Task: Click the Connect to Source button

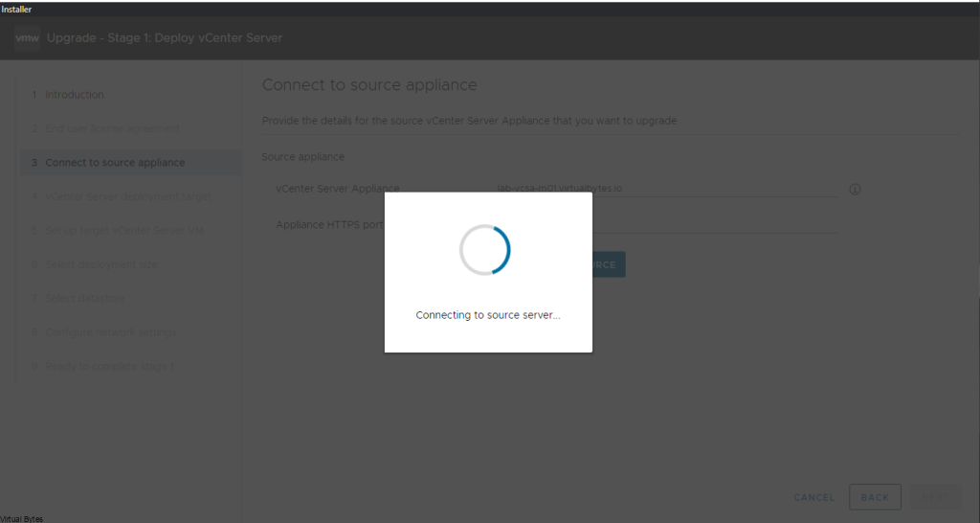Action: pyautogui.click(x=609, y=264)
